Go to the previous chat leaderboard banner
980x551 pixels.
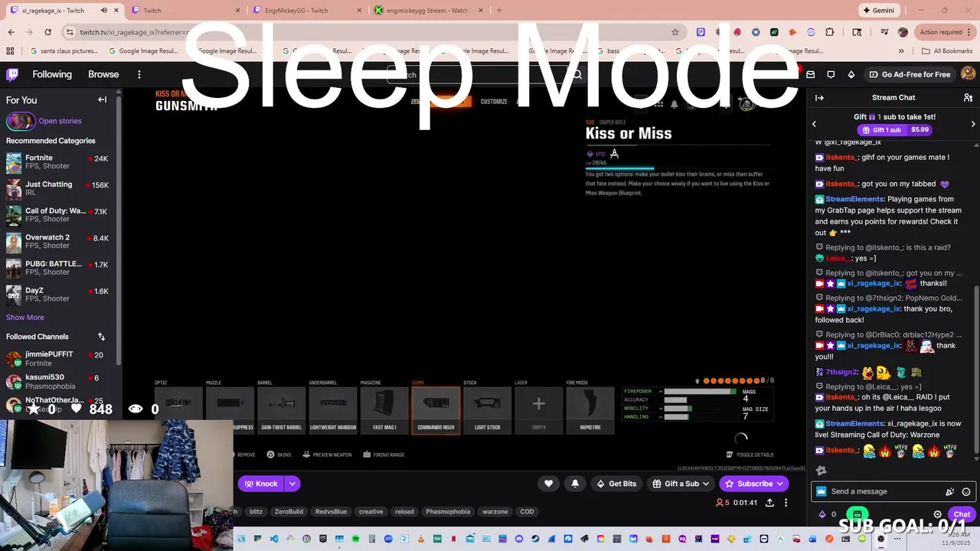coord(814,124)
